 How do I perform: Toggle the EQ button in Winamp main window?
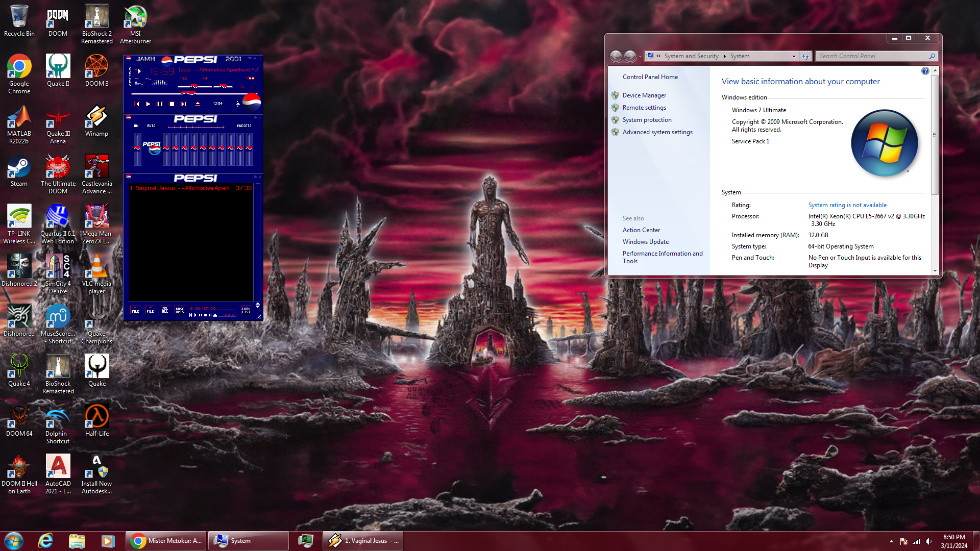[x=242, y=87]
